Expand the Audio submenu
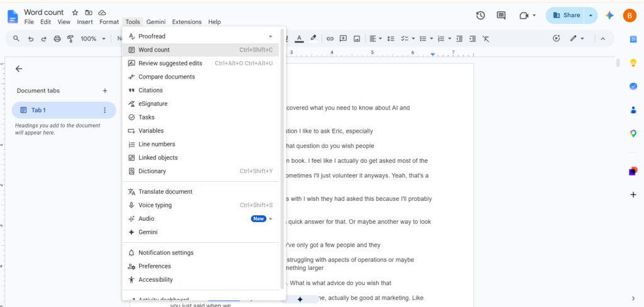644x307 pixels. point(270,219)
